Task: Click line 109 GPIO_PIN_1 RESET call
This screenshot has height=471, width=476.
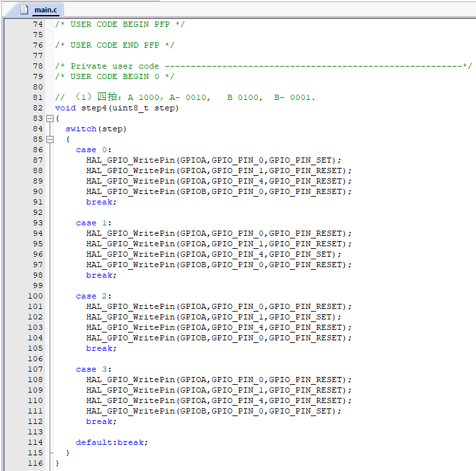Action: (219, 390)
